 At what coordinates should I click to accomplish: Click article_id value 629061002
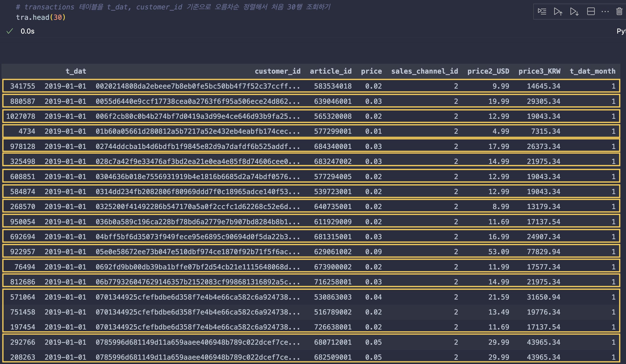pos(333,252)
